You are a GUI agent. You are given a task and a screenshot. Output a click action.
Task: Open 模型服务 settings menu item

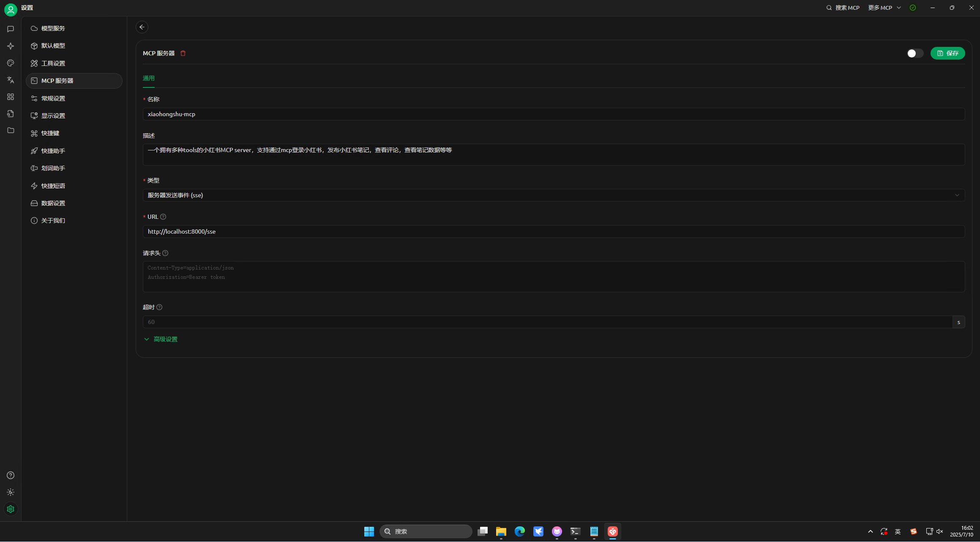point(53,28)
